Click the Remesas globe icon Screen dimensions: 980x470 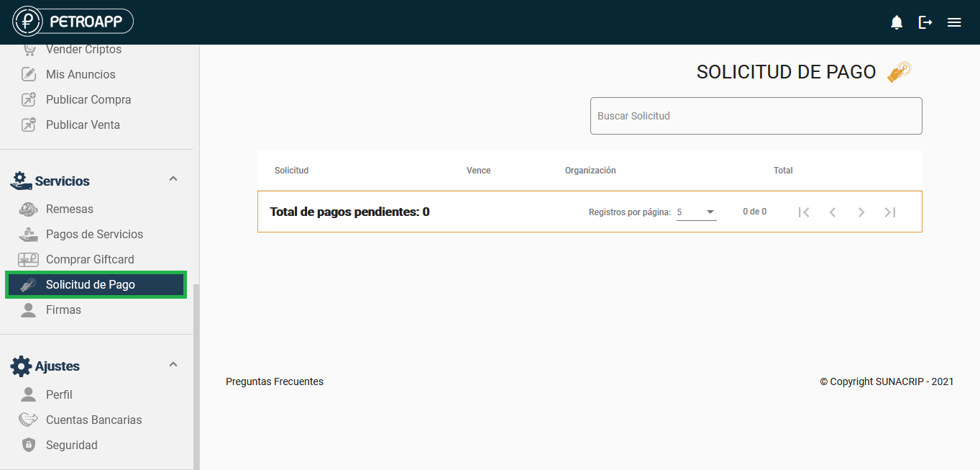pyautogui.click(x=28, y=209)
